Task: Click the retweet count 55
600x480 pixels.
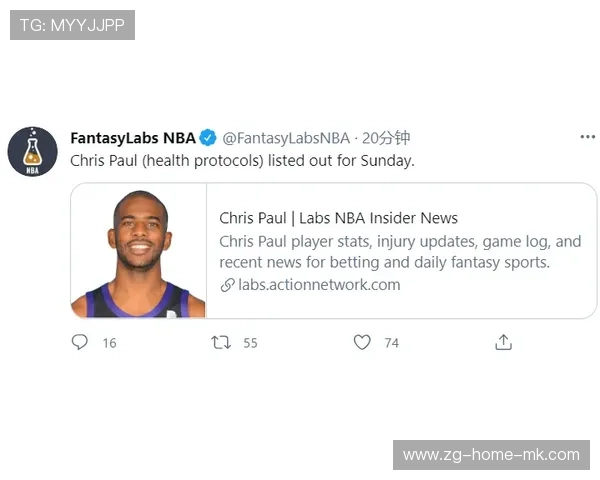Action: pos(250,343)
